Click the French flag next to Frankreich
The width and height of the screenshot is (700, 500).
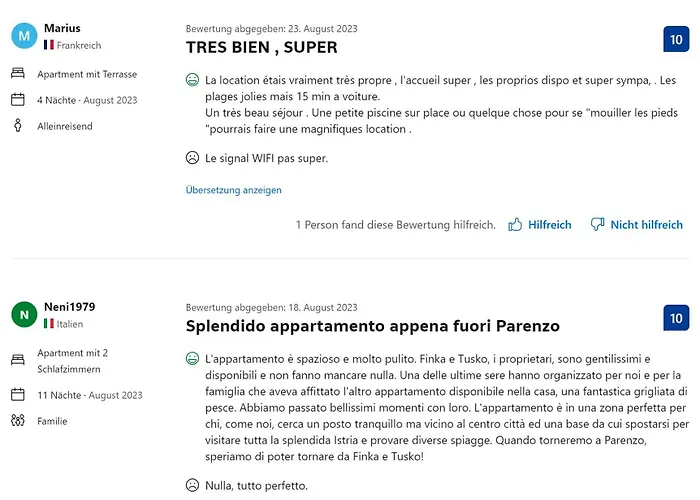pyautogui.click(x=49, y=46)
